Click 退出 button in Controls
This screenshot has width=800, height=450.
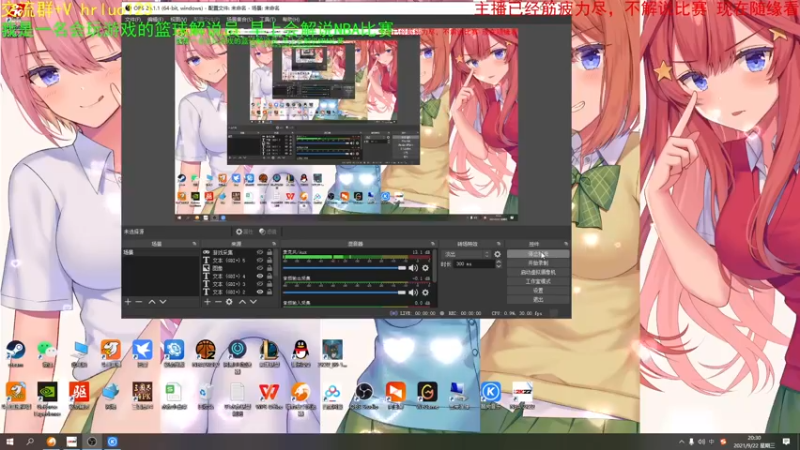pos(538,299)
